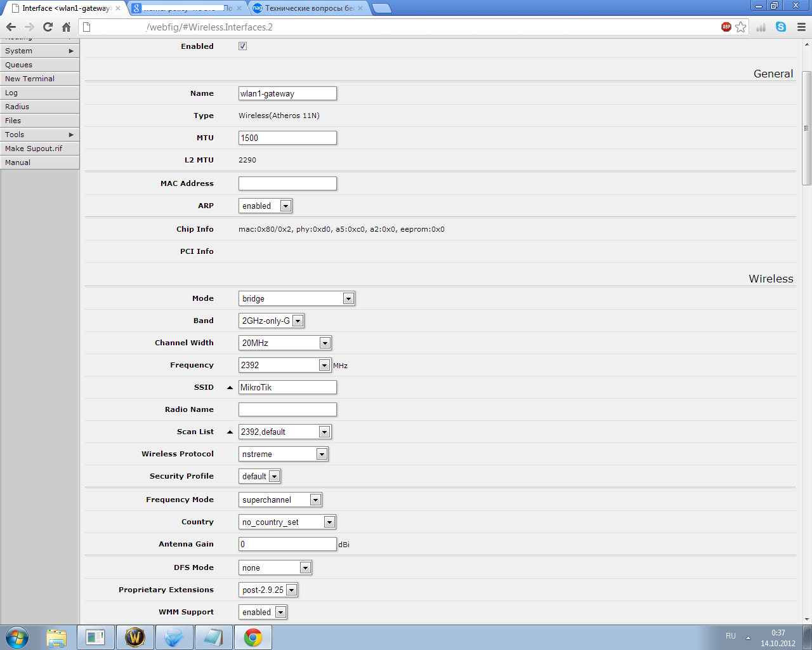Uncheck the Enabled checkbox
Screen dimensions: 812x650
242,46
